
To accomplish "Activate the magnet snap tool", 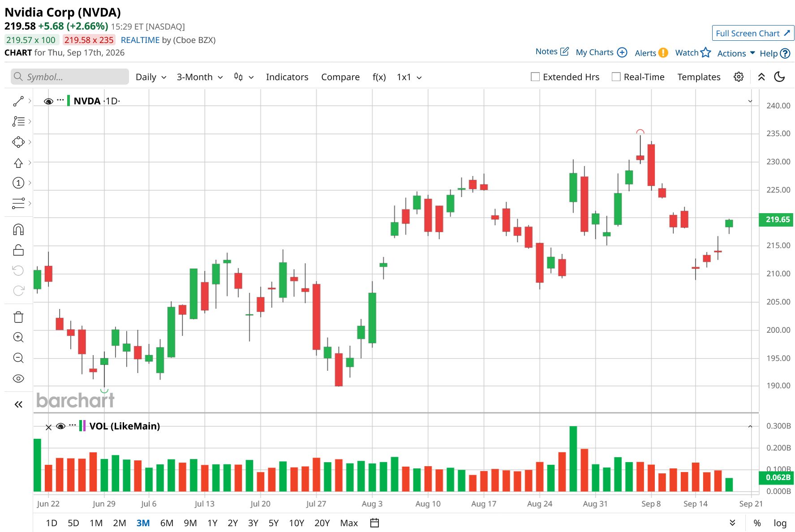I will [18, 230].
